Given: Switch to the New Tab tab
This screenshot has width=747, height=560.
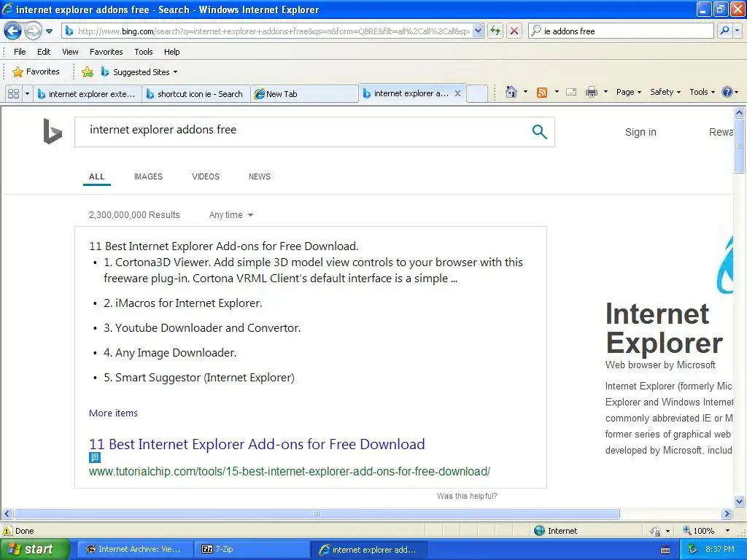Looking at the screenshot, I should pos(304,94).
